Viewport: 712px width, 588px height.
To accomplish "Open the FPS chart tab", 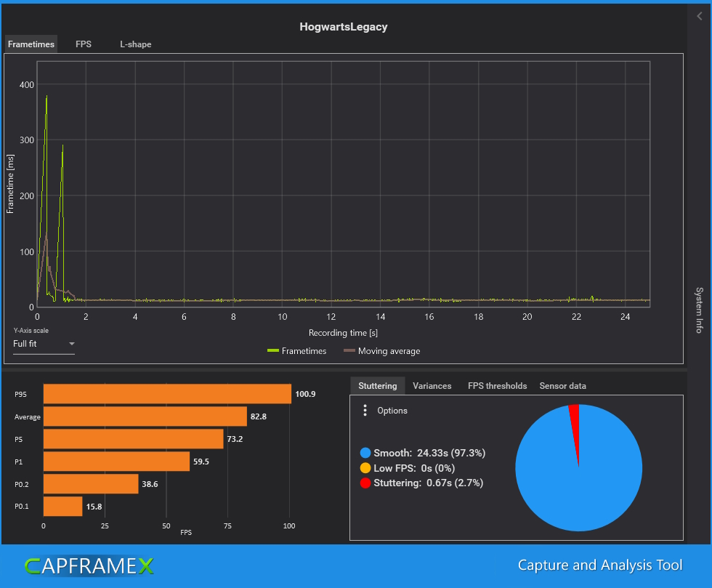I will pos(84,44).
